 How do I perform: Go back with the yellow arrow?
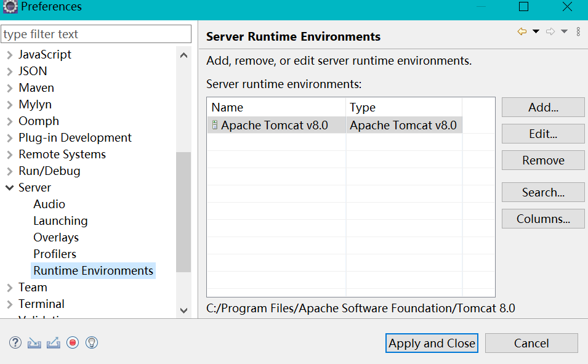pyautogui.click(x=522, y=31)
